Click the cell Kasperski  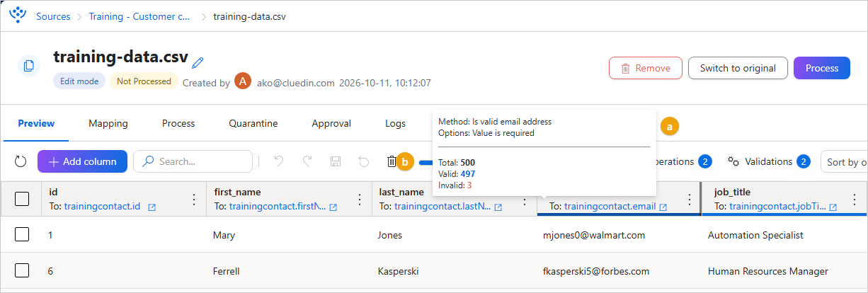(x=400, y=271)
